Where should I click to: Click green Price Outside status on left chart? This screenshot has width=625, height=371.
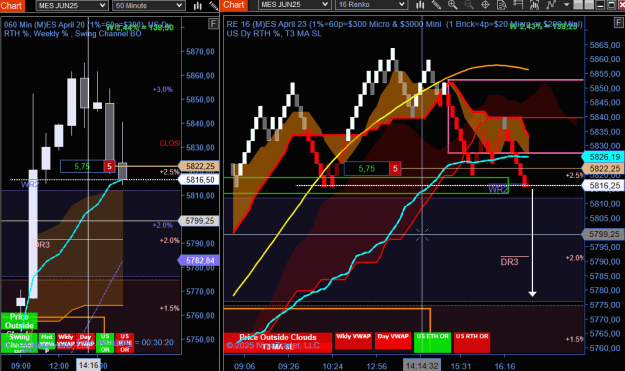[x=19, y=322]
